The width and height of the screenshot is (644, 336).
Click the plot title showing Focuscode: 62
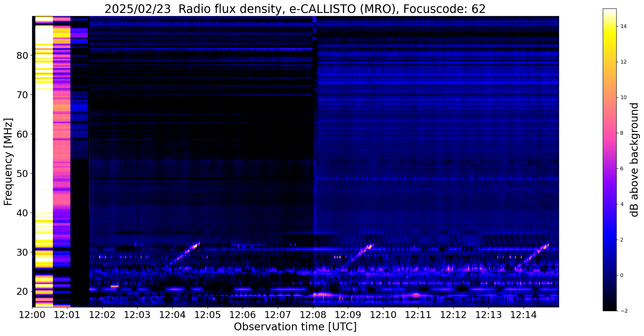point(295,9)
